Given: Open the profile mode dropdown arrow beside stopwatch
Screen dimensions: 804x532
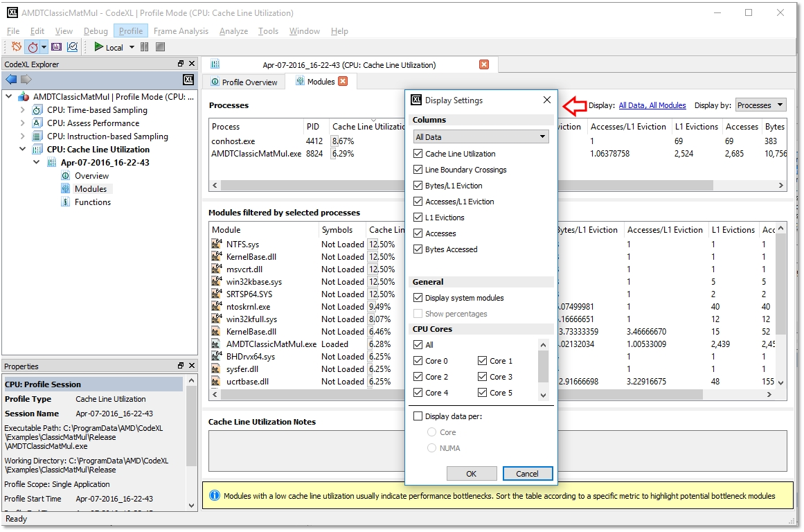Looking at the screenshot, I should [x=44, y=47].
